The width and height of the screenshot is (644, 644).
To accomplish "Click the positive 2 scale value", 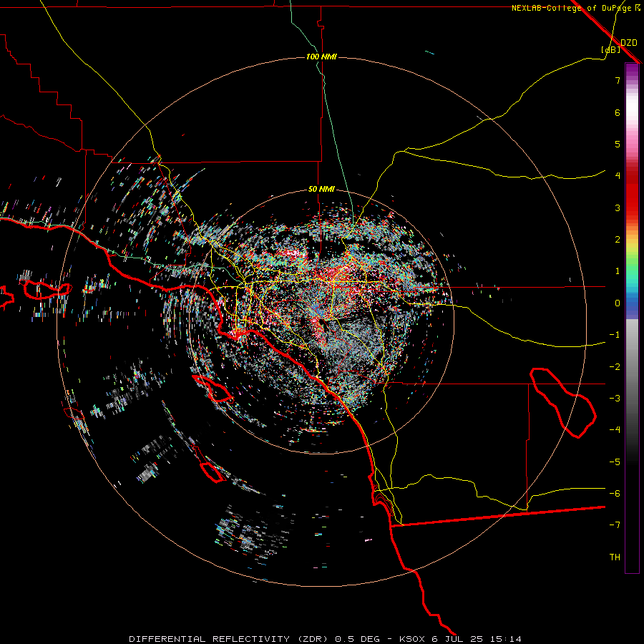I will coord(618,240).
